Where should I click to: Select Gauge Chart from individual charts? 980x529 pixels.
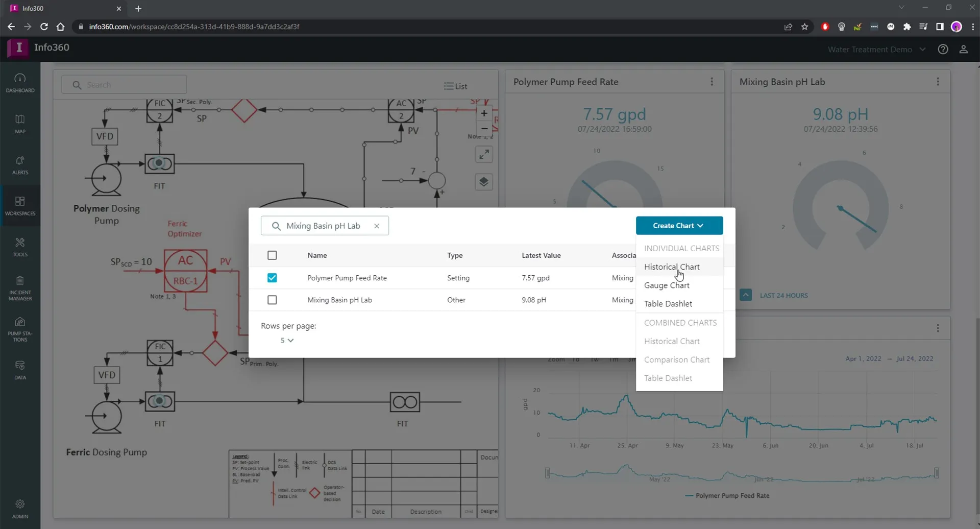[667, 285]
